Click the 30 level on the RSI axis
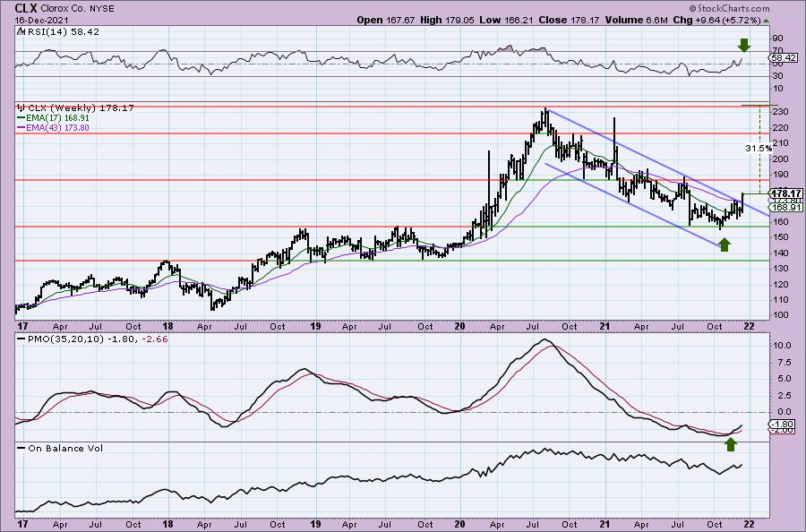The width and height of the screenshot is (806, 532). 777,76
